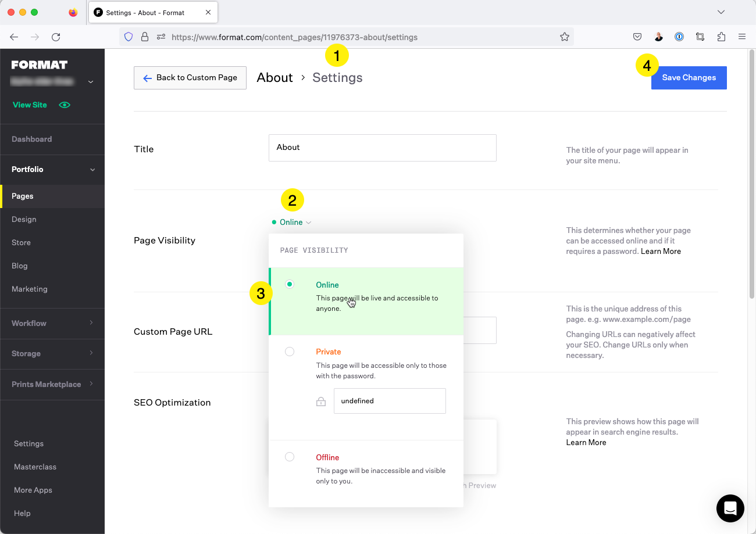756x534 pixels.
Task: Click the PAGE VISIBILITY popup header text
Action: pyautogui.click(x=314, y=250)
